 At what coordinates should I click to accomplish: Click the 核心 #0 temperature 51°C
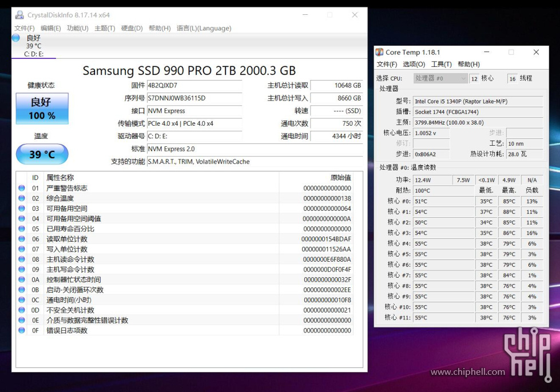[443, 201]
